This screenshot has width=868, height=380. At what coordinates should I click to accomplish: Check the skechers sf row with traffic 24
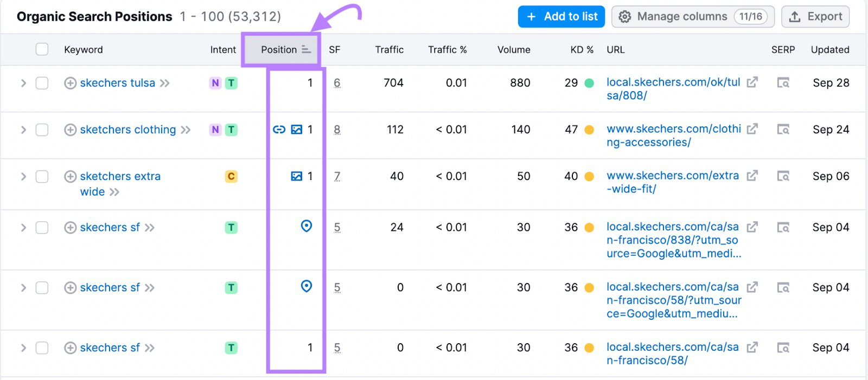(x=42, y=227)
